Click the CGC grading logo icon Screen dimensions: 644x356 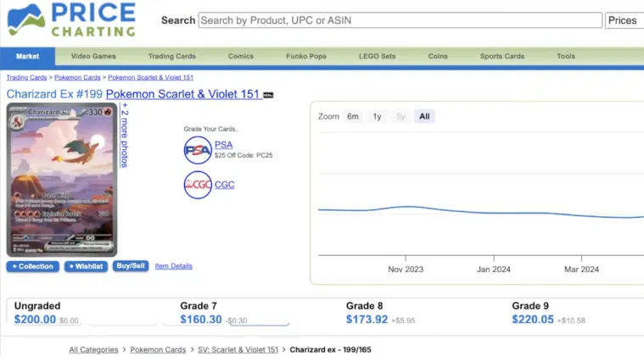coord(198,185)
